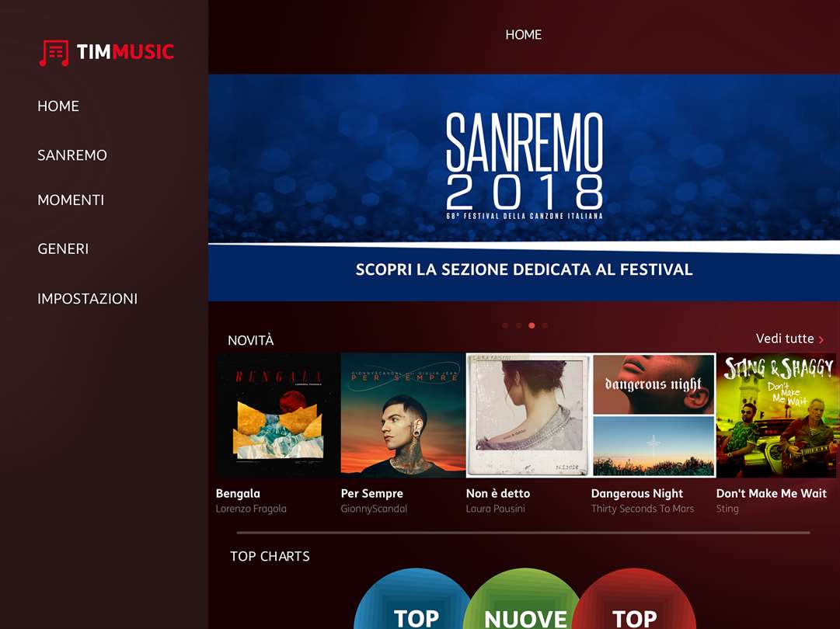
Task: Open IMPOSTAZIONI settings
Action: coord(87,299)
